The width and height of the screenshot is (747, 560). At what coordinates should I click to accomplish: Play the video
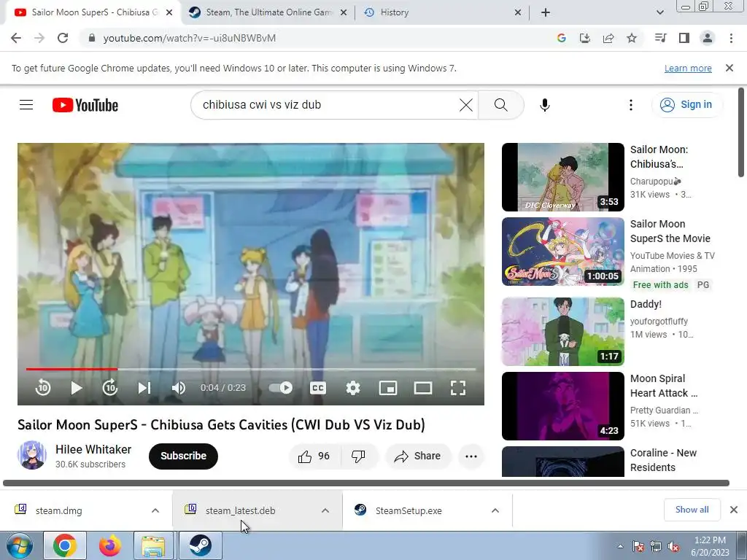coord(76,388)
